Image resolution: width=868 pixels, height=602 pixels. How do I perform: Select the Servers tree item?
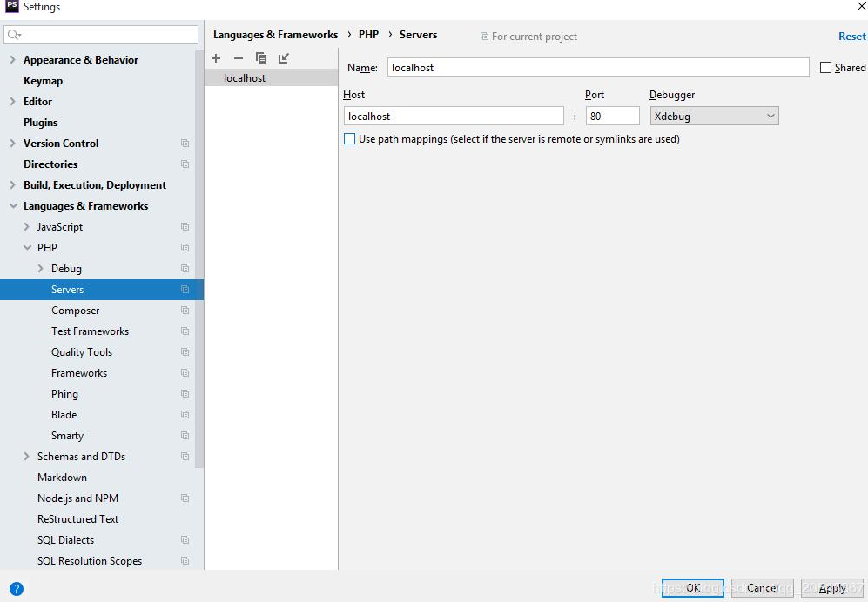(102, 290)
